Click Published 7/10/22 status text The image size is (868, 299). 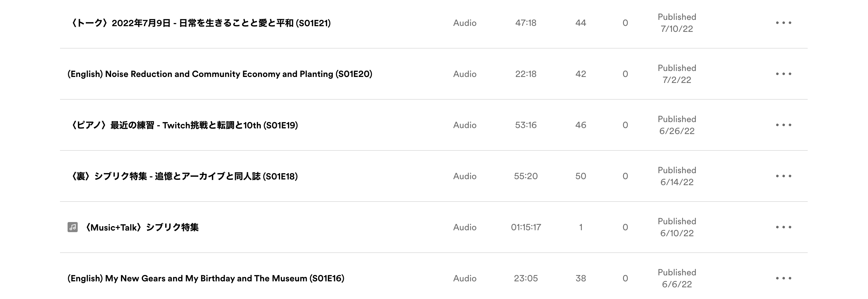tap(677, 23)
